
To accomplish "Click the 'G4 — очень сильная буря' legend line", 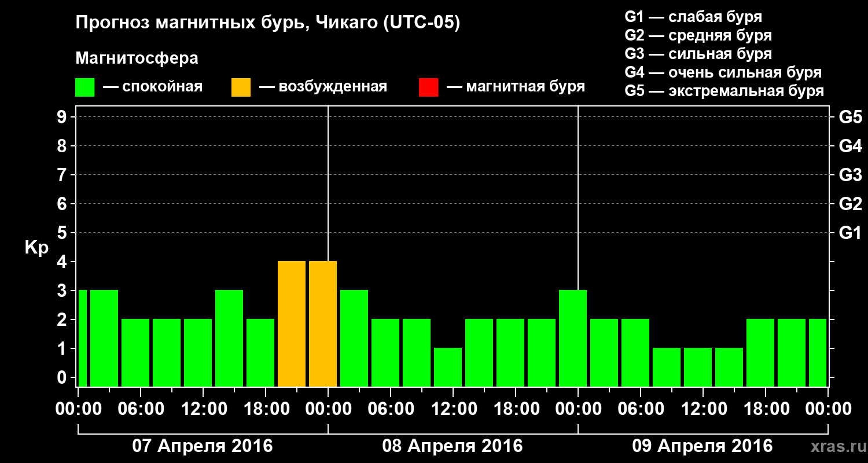I will [723, 72].
